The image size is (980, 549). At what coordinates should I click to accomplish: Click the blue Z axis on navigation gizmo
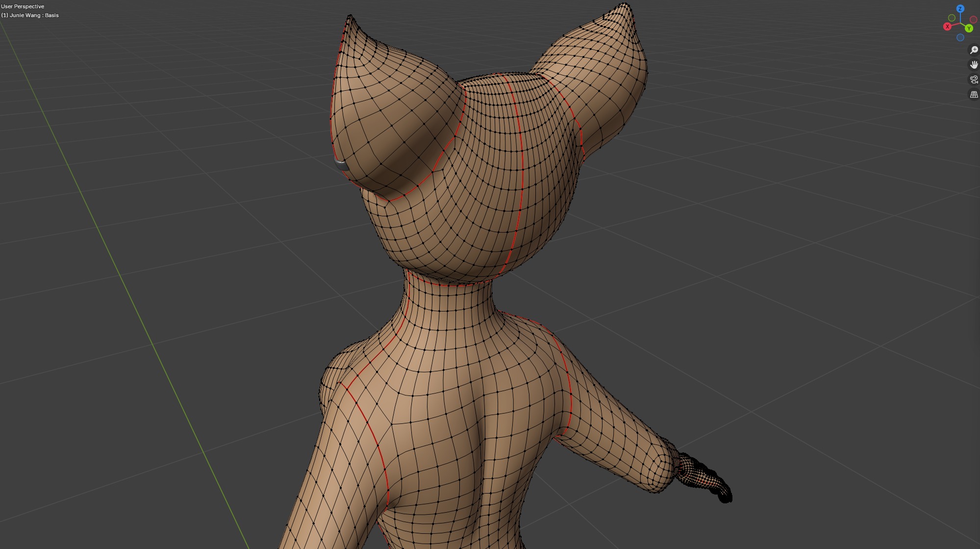tap(960, 9)
